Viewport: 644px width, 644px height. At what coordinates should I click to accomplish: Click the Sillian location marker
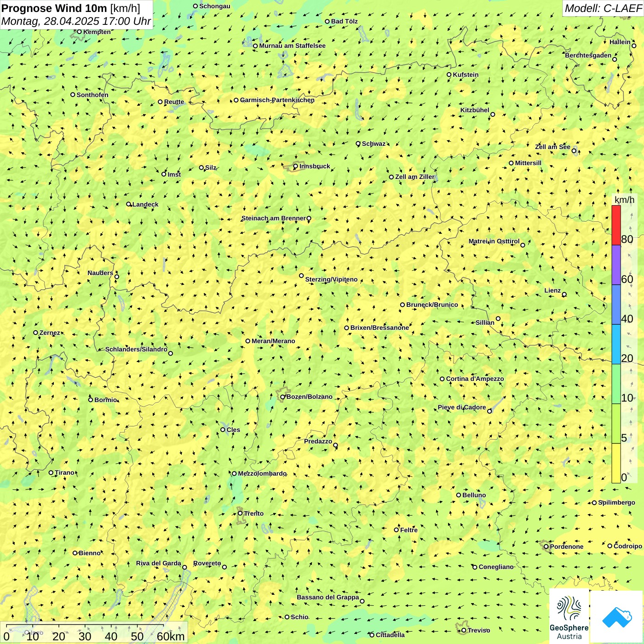(498, 318)
